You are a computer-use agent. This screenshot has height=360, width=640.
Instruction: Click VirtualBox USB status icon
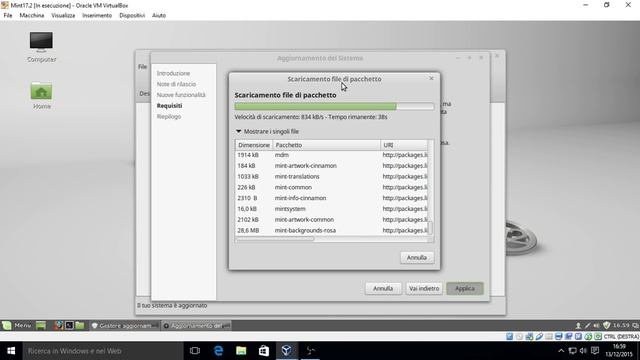[539, 336]
